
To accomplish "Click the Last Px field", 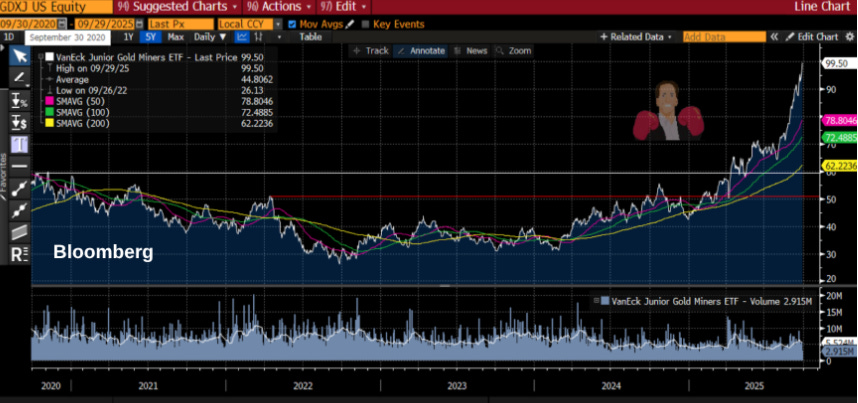I will click(x=181, y=24).
